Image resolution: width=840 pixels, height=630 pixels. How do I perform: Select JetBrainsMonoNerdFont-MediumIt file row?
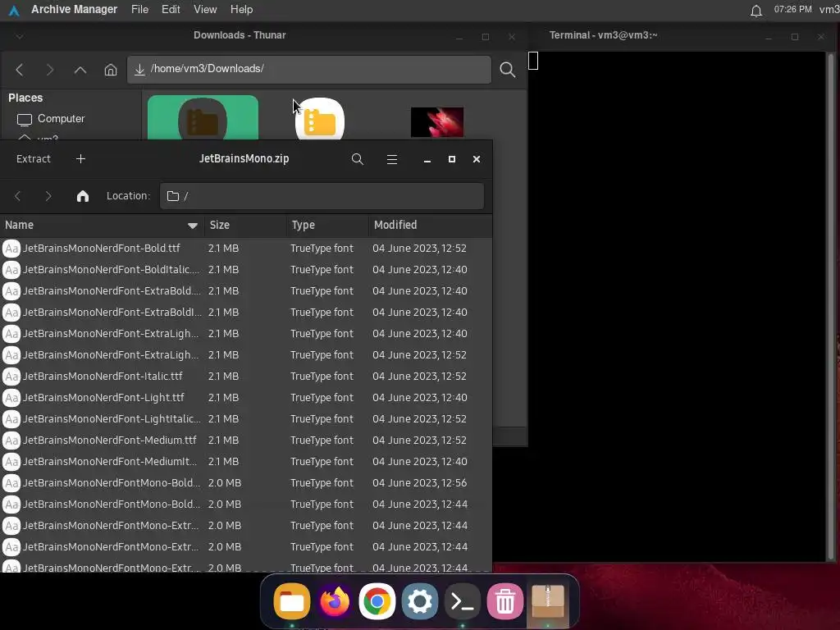pyautogui.click(x=246, y=462)
